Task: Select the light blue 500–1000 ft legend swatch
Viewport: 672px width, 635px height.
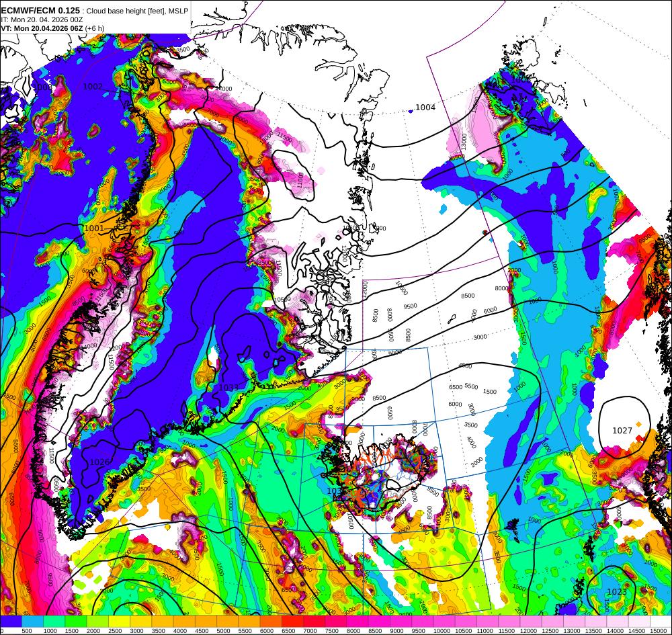Action: tap(32, 622)
